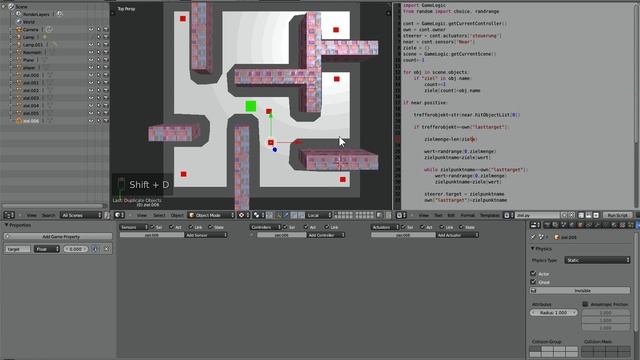Open the Local orientation dropdown

pyautogui.click(x=319, y=215)
